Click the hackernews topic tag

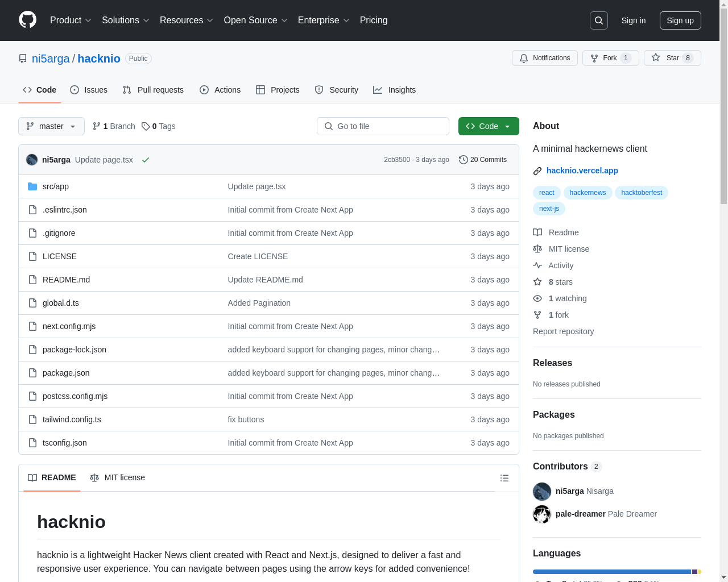[588, 193]
